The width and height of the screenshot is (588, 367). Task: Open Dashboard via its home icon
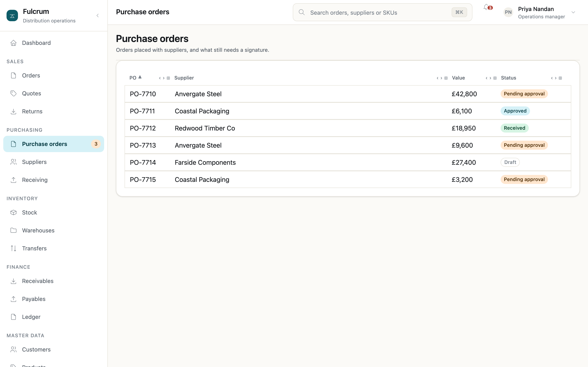click(x=14, y=43)
